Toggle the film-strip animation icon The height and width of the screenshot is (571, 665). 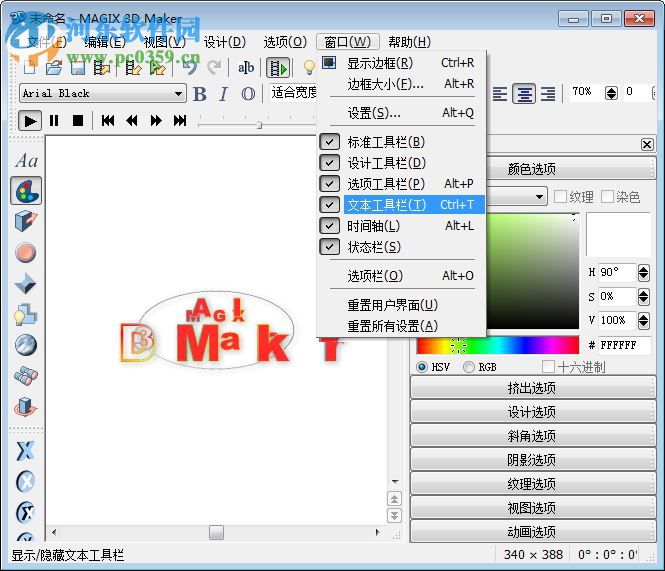[278, 67]
